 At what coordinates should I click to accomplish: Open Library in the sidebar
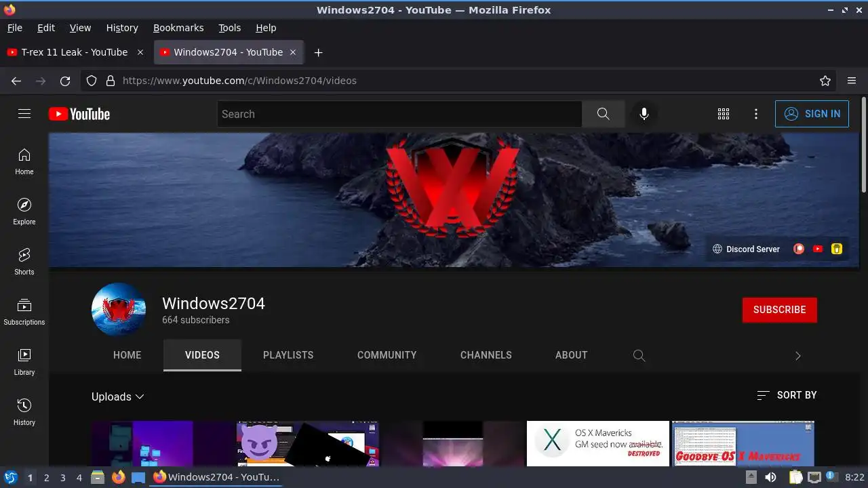click(x=24, y=363)
